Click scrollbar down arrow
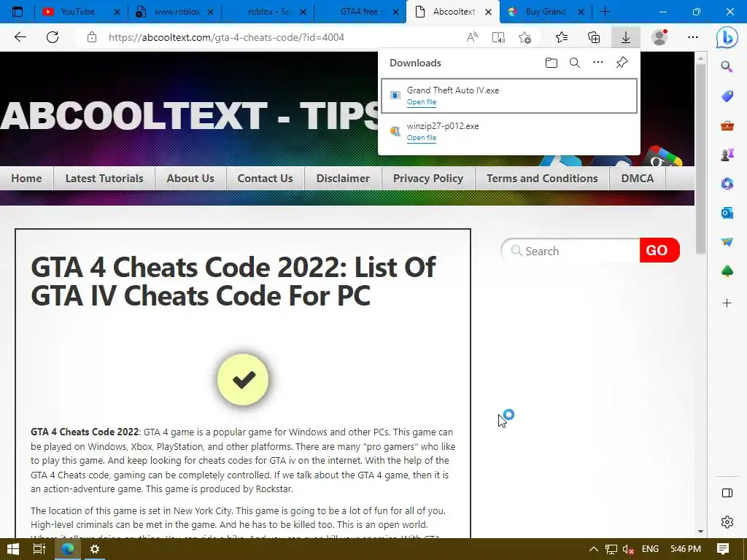Screen dimensions: 747x560 pos(700,532)
